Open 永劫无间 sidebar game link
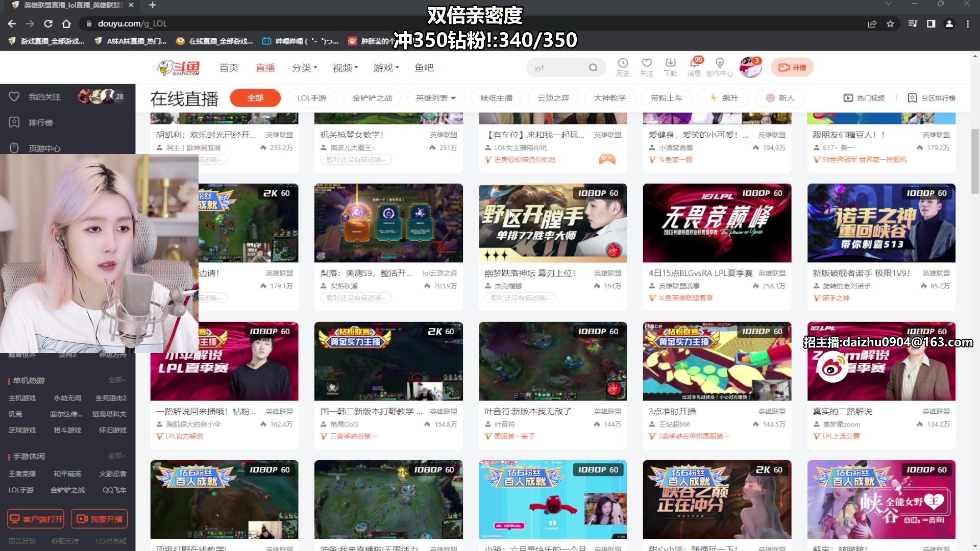The image size is (980, 551). pos(67,398)
